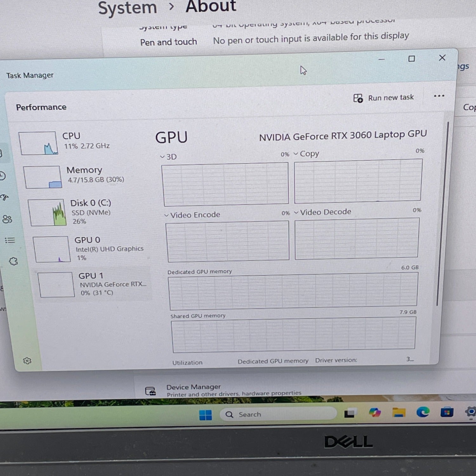Click the Windows Start button
The image size is (476, 476).
coord(205,415)
